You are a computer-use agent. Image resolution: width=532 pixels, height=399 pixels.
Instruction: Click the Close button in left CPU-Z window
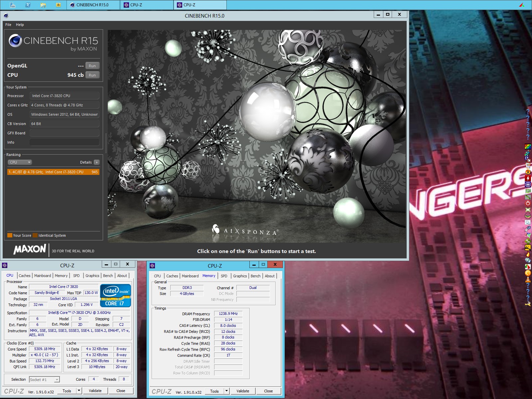click(121, 391)
